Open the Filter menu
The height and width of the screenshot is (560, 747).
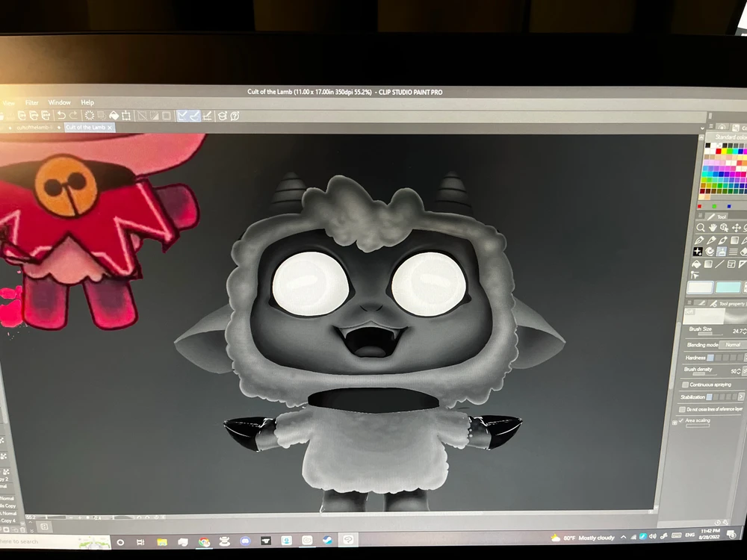pos(32,102)
